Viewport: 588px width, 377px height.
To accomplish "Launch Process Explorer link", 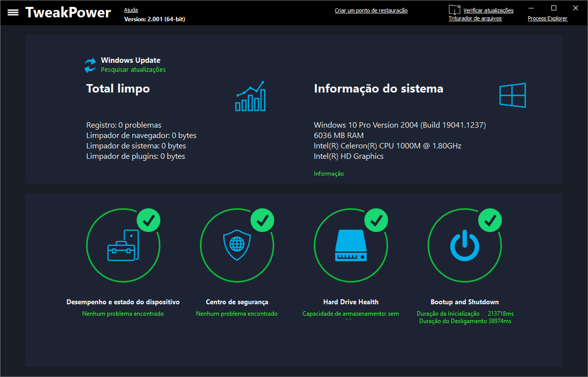I will [547, 18].
